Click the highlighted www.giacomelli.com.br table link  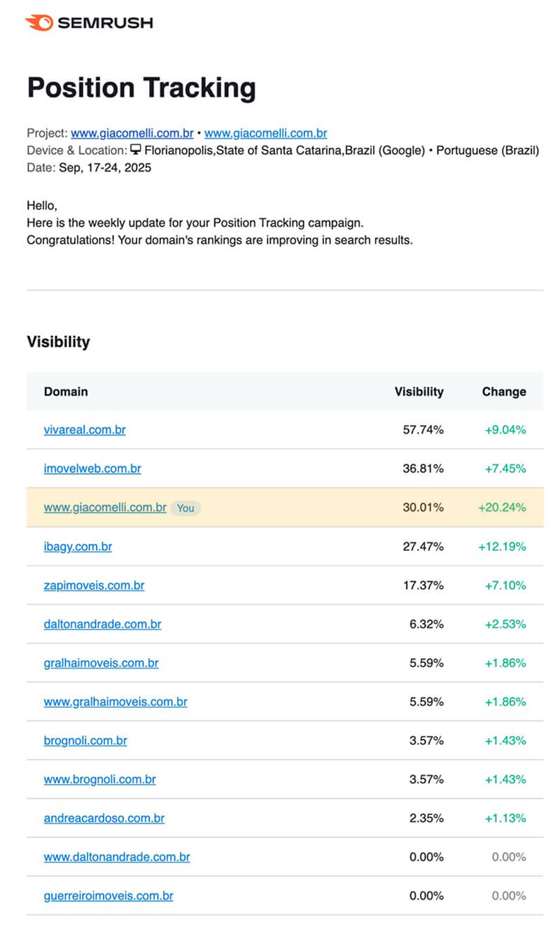click(x=105, y=508)
